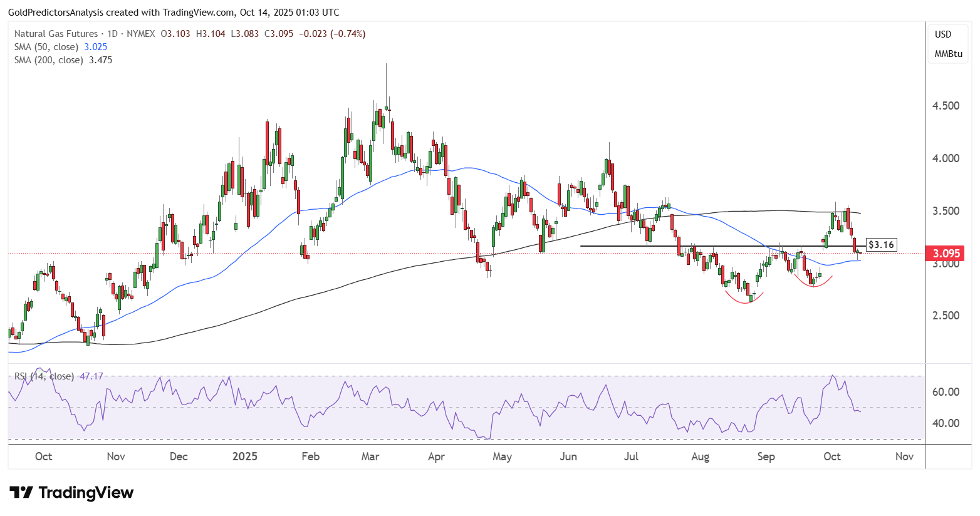The image size is (980, 516).
Task: Click the $3.16 horizontal line price label
Action: (x=880, y=245)
